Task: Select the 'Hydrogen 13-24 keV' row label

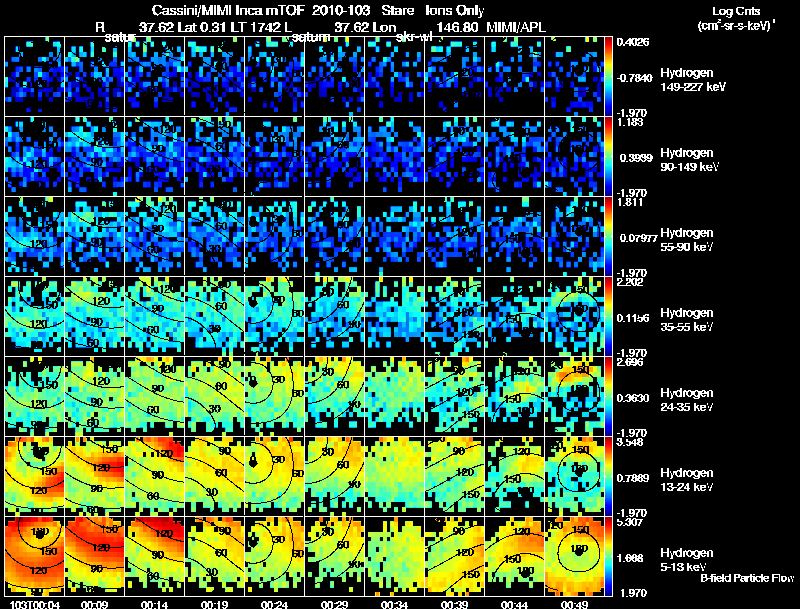Action: tap(686, 480)
